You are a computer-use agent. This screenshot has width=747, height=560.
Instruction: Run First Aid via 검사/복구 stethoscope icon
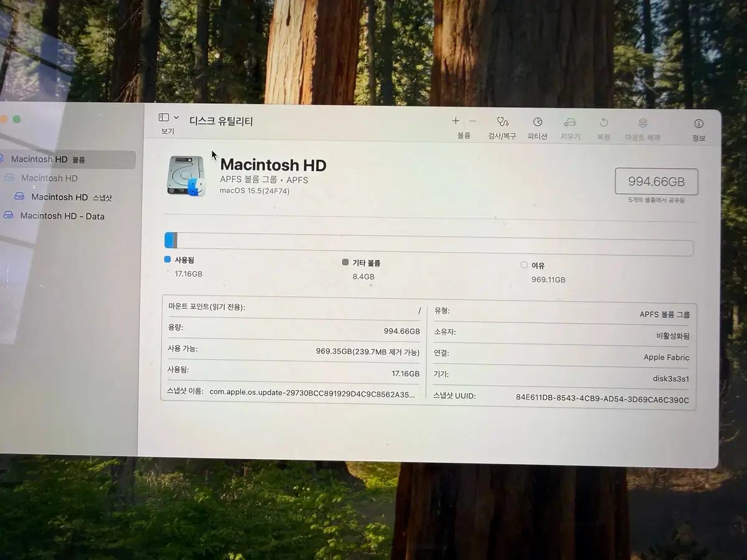point(503,121)
